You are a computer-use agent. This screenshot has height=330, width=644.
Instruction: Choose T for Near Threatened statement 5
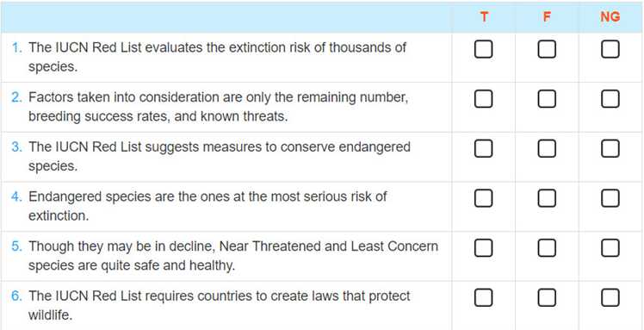[x=483, y=248]
